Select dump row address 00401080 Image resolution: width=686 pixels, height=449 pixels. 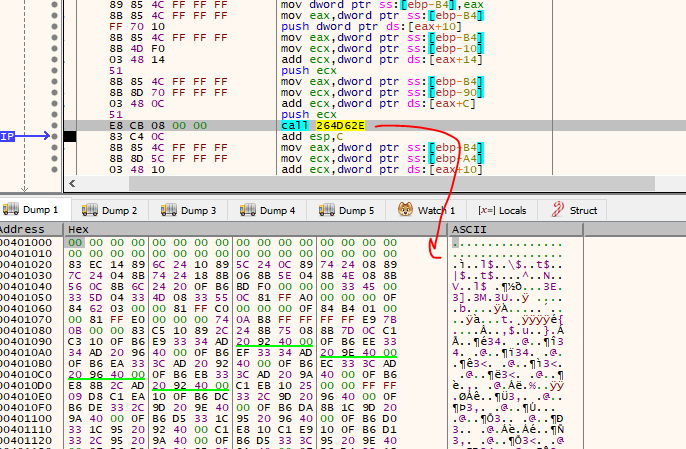pos(26,330)
